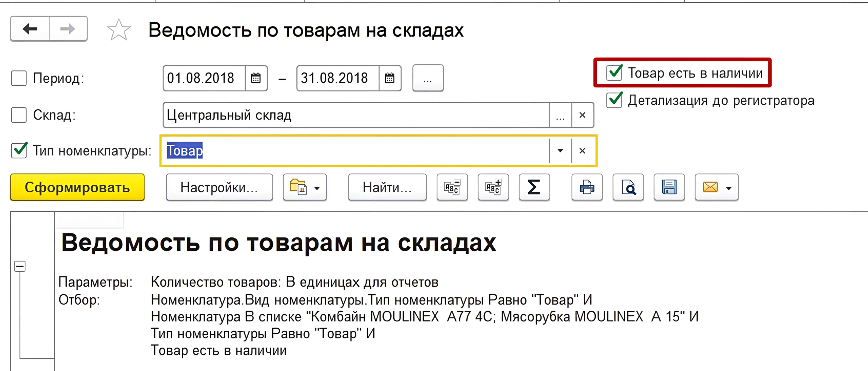Clear the Тип номенклатуры Товар field
Screen dimensions: 868x371
click(583, 151)
